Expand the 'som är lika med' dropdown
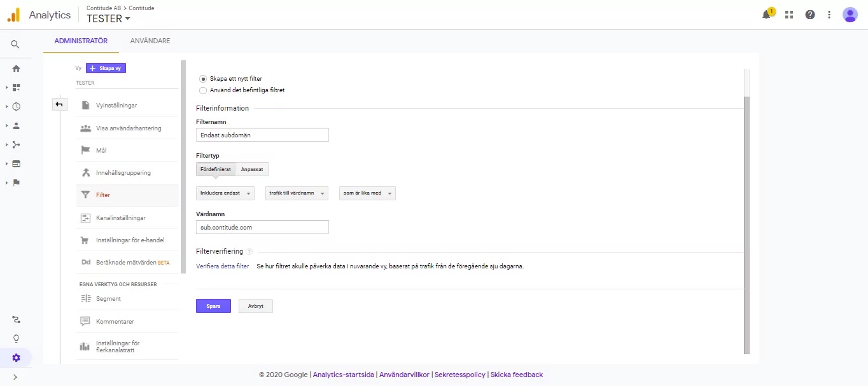 tap(367, 193)
